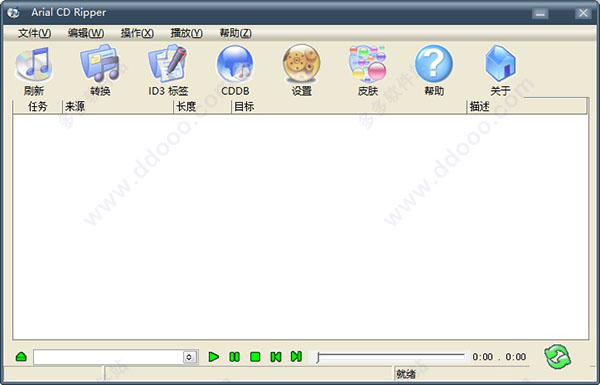Click the green refresh arrows icon at bottom right
Screen dimensions: 600x385
[x=558, y=357]
